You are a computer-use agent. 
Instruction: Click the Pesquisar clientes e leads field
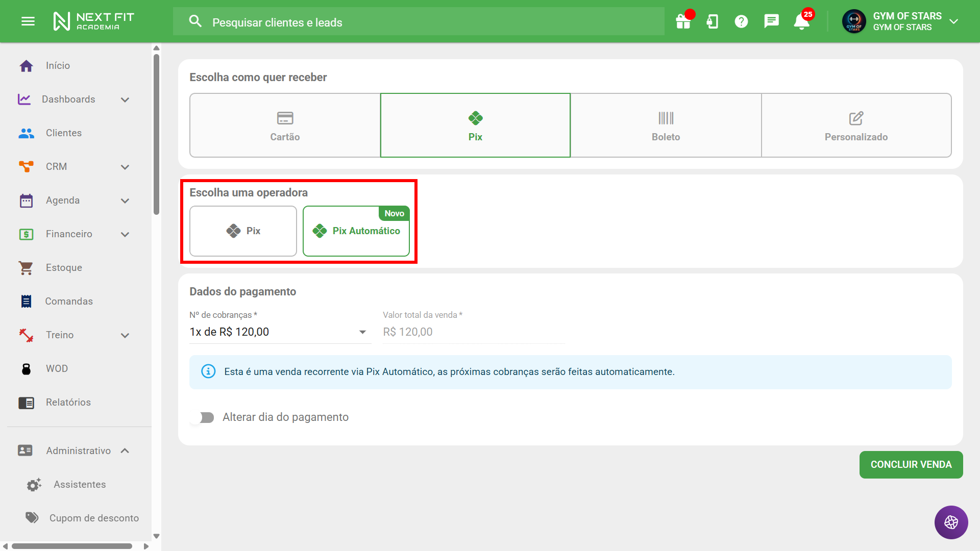419,22
